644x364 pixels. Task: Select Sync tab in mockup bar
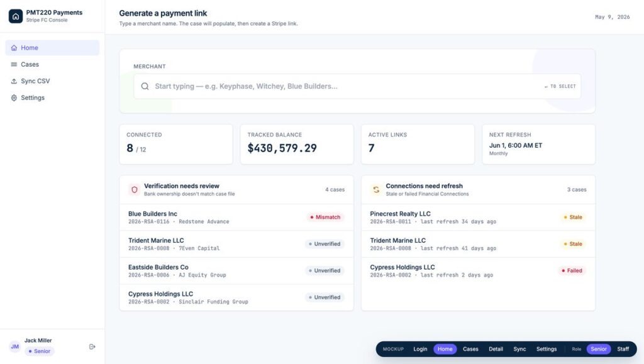tap(519, 349)
